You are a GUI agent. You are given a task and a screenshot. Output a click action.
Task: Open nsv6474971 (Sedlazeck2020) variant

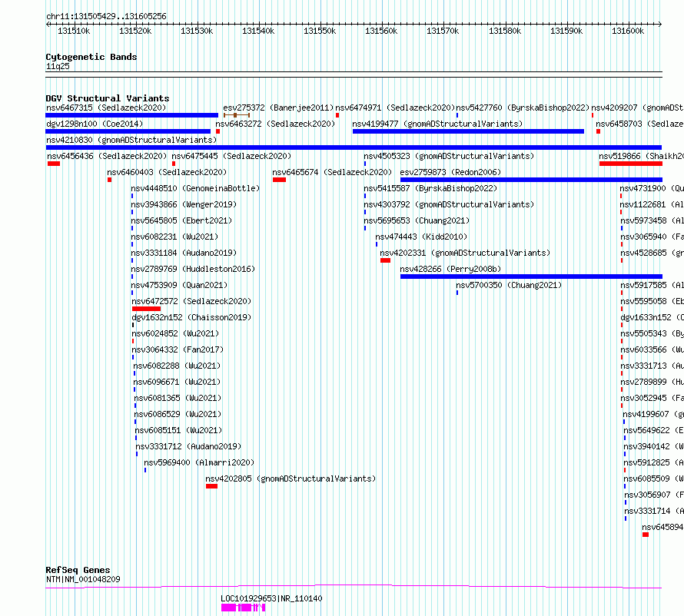point(395,108)
